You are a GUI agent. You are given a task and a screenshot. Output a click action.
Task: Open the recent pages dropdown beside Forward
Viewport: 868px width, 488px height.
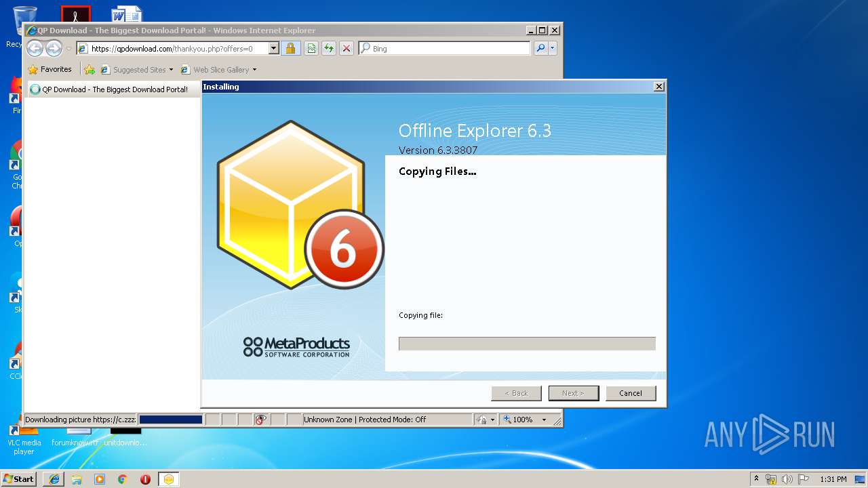(68, 49)
